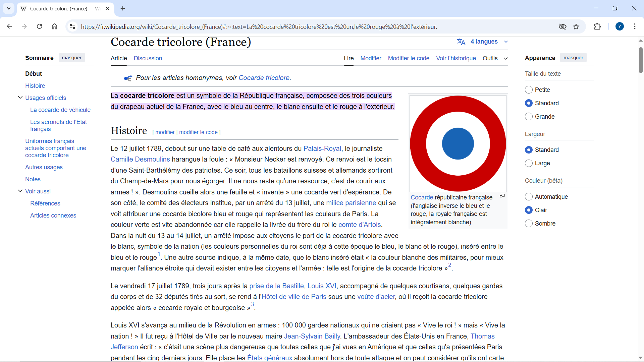Open the Voir l'historique tab

click(456, 58)
